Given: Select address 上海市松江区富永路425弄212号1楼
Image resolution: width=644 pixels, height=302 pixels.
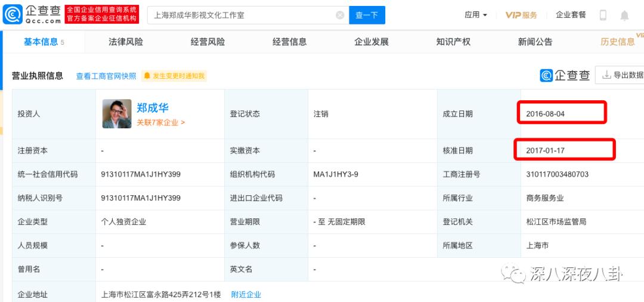Looking at the screenshot, I should (x=161, y=294).
